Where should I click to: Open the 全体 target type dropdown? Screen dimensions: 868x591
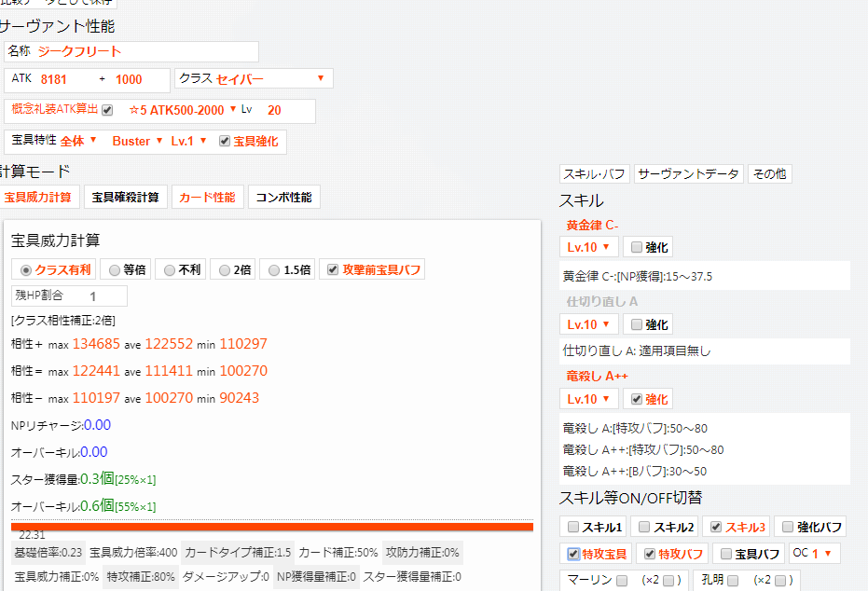(78, 141)
